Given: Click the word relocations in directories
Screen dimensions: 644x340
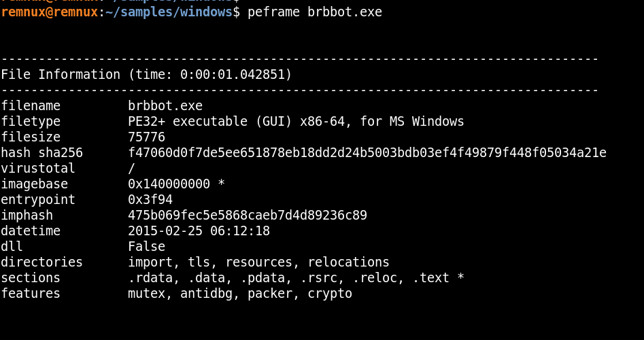Looking at the screenshot, I should 348,262.
